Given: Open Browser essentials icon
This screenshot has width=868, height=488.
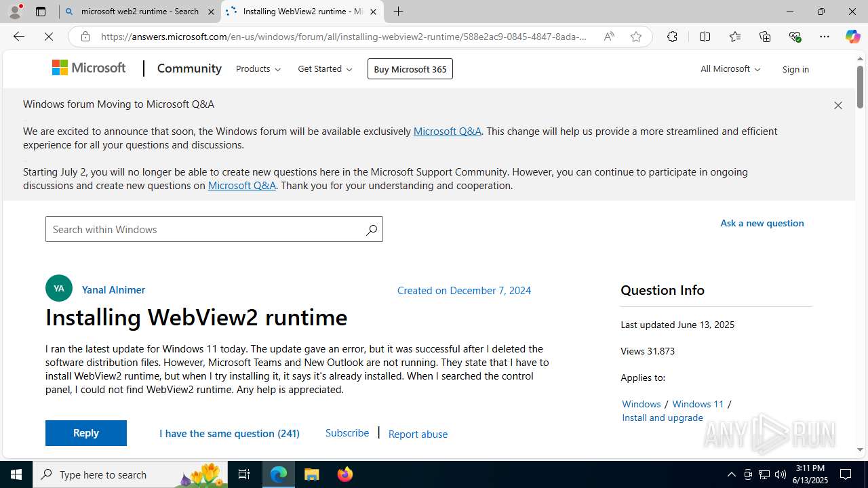Looking at the screenshot, I should pyautogui.click(x=795, y=37).
